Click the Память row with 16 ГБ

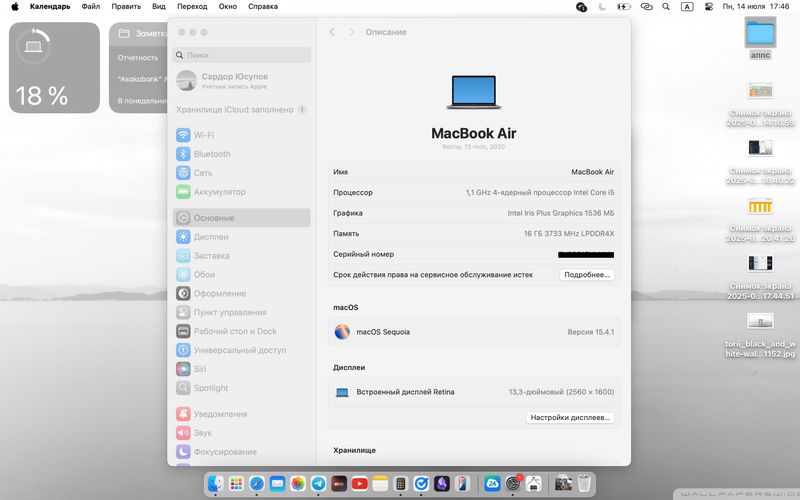(x=473, y=234)
